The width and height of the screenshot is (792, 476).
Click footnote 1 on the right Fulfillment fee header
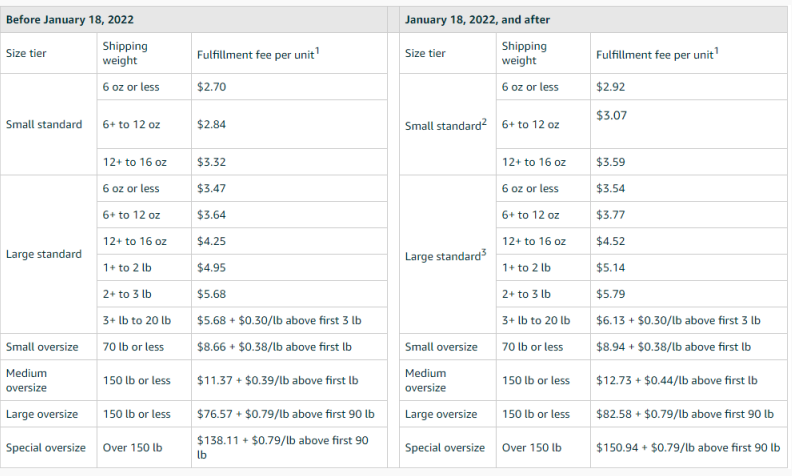click(716, 51)
